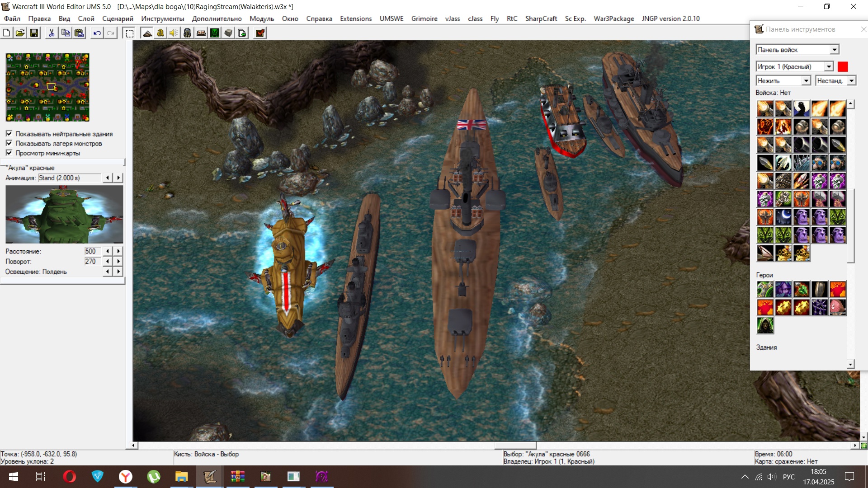
Task: Click next animation arrow beside Stand
Action: (118, 178)
